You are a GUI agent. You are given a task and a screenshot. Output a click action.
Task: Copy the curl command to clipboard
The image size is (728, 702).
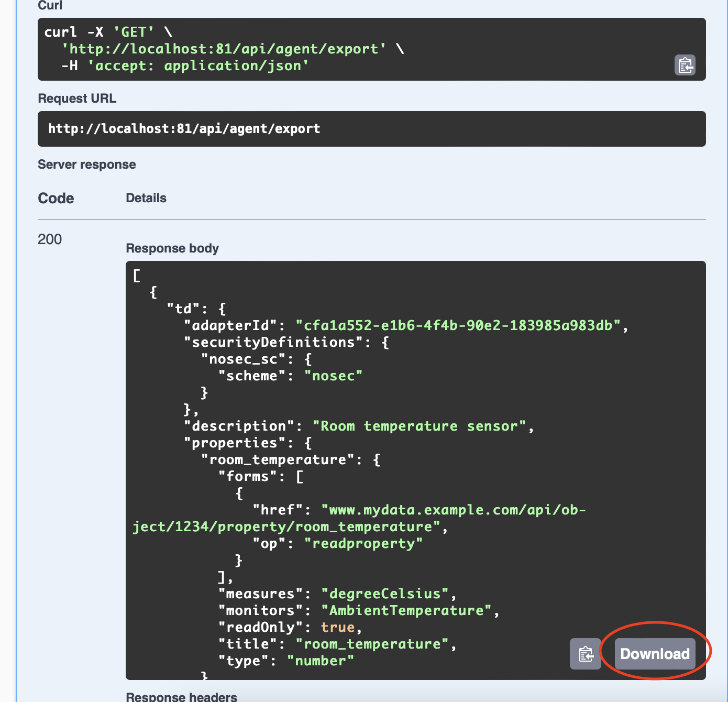pos(685,65)
